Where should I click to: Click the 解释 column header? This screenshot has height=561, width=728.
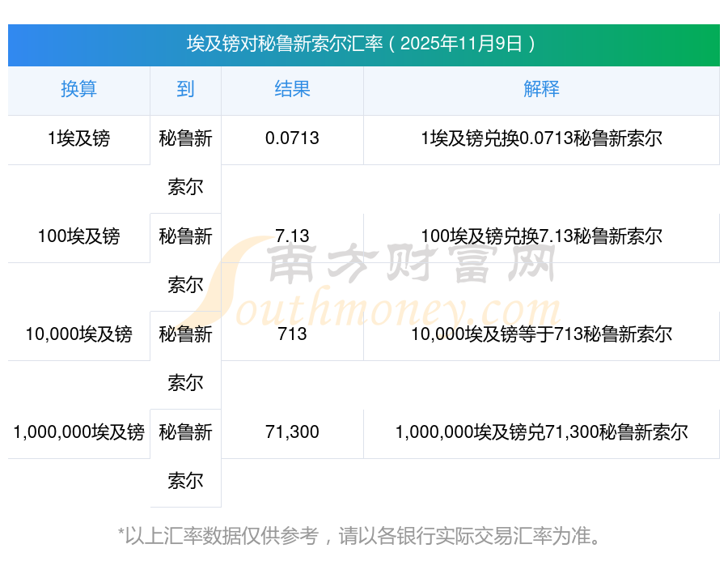(x=541, y=90)
